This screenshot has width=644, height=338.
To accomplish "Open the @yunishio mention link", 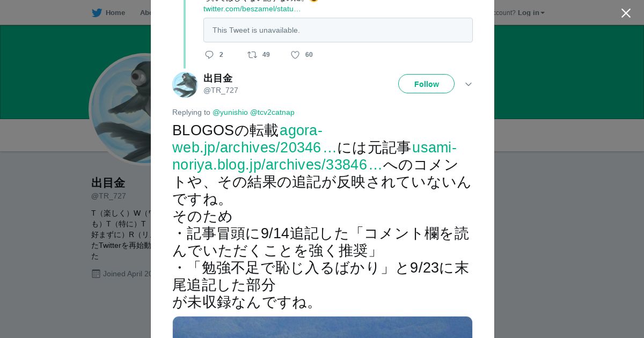I will pos(230,112).
